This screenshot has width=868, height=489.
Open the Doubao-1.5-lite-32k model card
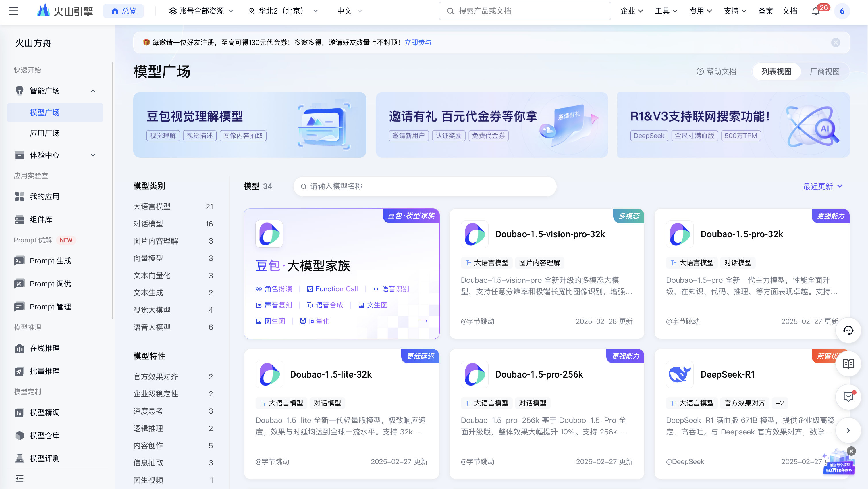(341, 414)
